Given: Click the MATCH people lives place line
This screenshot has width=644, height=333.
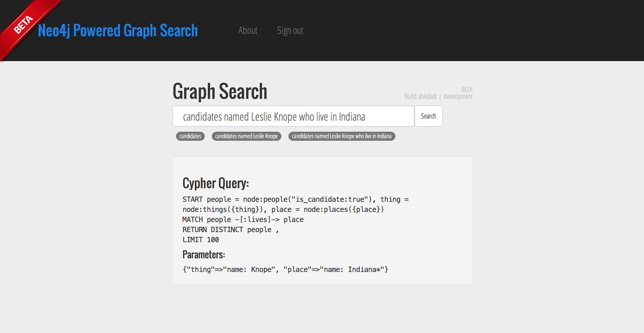Looking at the screenshot, I should tap(243, 220).
